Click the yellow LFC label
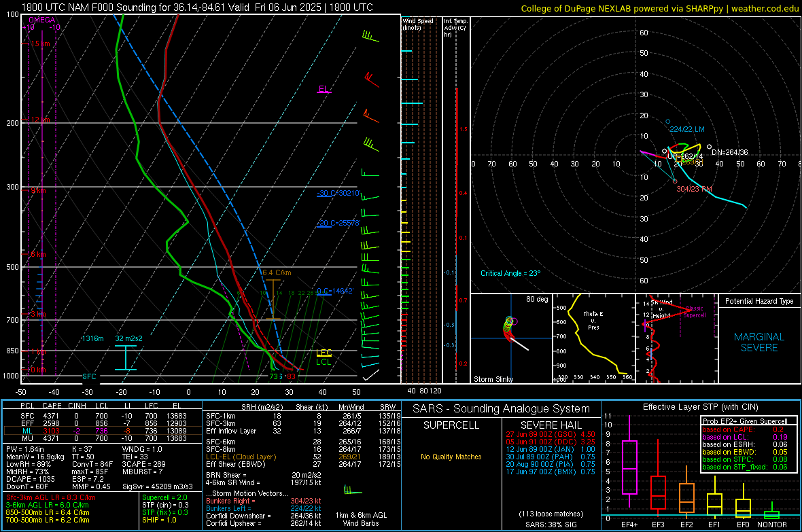Viewport: 802px width, 532px height. (x=324, y=353)
